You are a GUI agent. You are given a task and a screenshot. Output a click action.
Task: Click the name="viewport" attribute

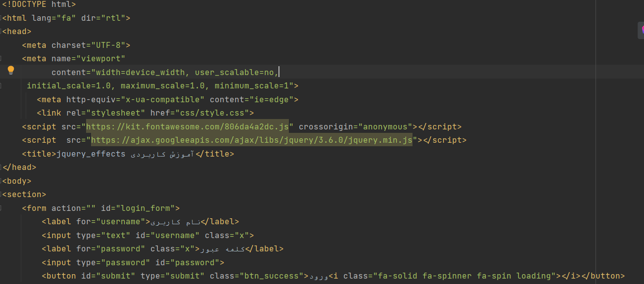pyautogui.click(x=89, y=59)
